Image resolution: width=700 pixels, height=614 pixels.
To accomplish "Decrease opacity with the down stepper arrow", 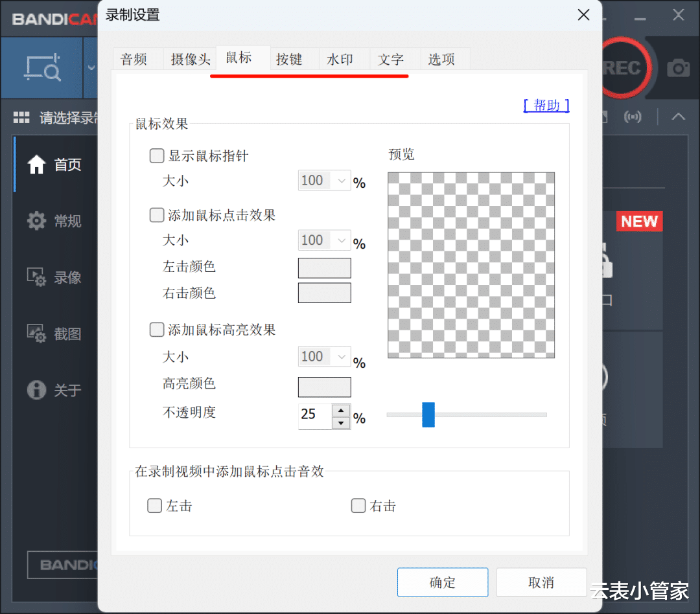I will [341, 422].
